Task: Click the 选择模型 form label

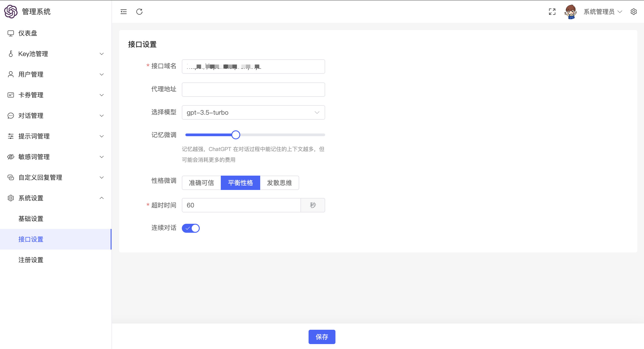Action: point(164,112)
